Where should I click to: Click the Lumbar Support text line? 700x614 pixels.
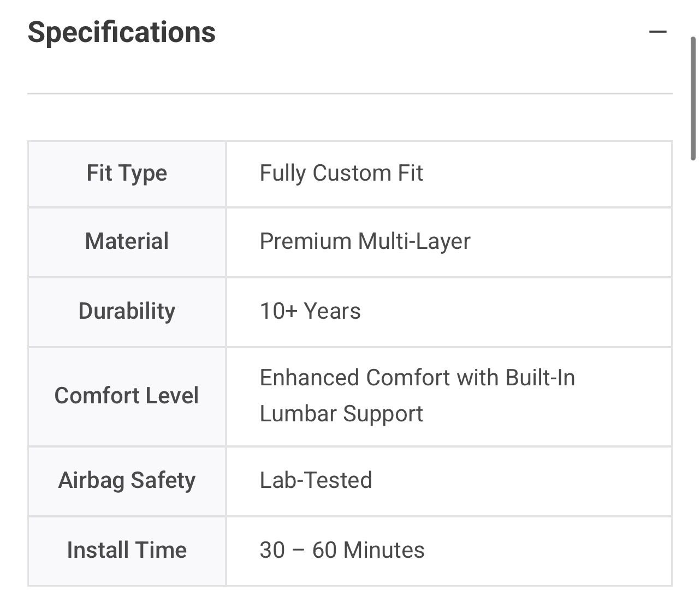click(x=341, y=414)
